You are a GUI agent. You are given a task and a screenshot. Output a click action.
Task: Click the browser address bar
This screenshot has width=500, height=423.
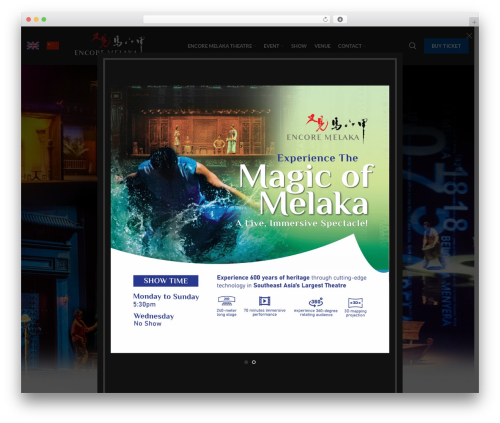[x=237, y=20]
